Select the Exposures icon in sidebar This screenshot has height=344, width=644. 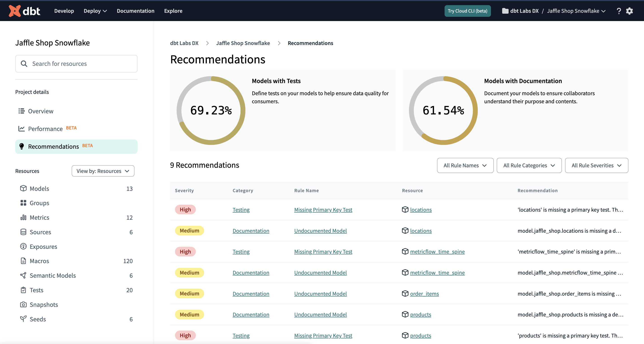coord(23,246)
